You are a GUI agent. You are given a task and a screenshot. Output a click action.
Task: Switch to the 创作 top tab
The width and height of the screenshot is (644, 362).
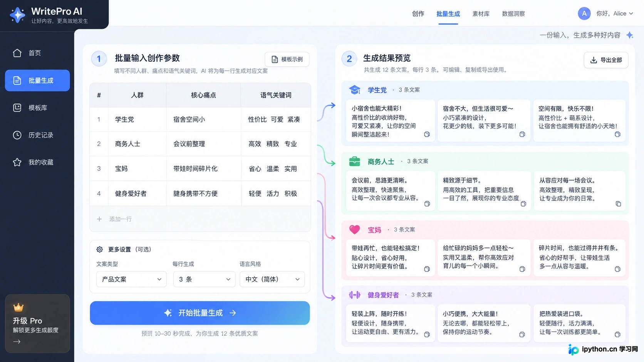pyautogui.click(x=418, y=14)
